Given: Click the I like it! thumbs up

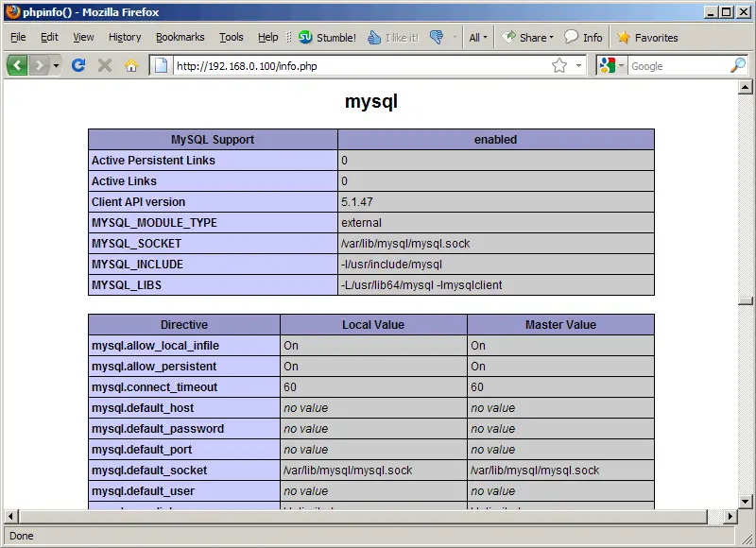Looking at the screenshot, I should point(393,37).
